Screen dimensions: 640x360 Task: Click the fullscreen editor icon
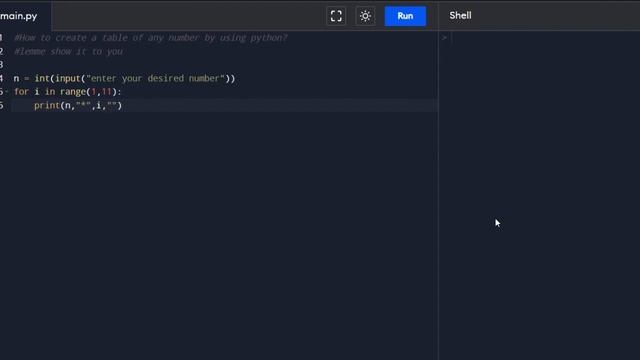336,16
